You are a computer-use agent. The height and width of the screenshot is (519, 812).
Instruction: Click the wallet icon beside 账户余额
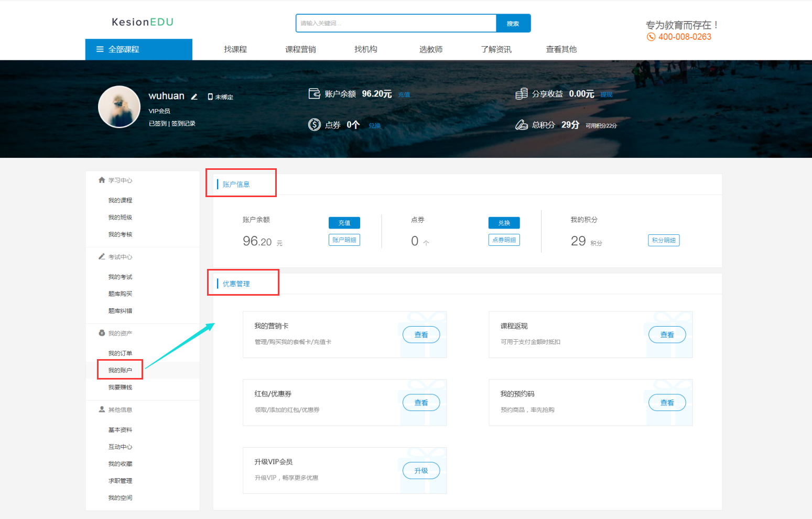pyautogui.click(x=315, y=93)
